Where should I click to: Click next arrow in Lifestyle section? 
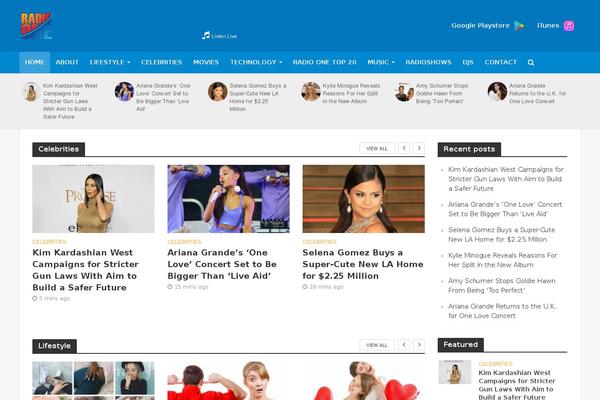pyautogui.click(x=420, y=345)
